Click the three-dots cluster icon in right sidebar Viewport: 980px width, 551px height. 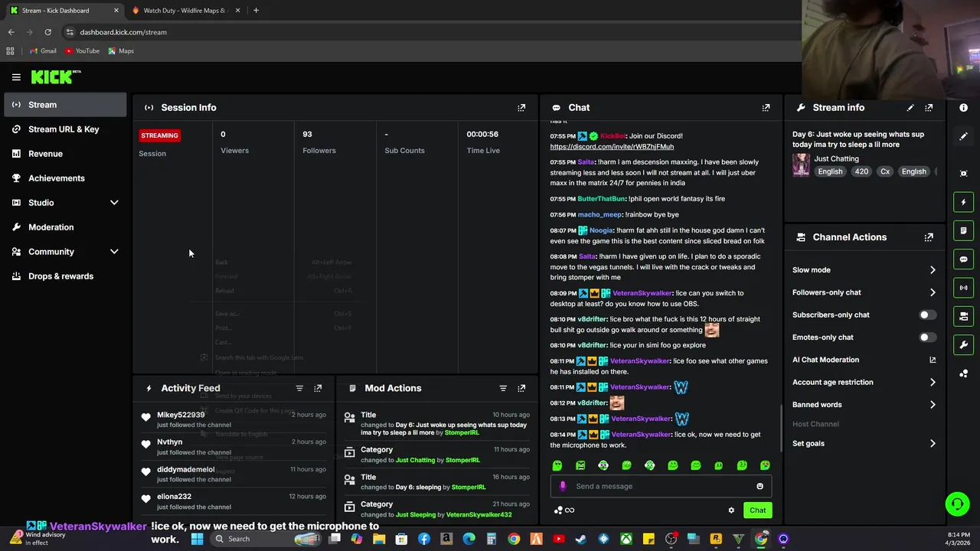pos(964,373)
